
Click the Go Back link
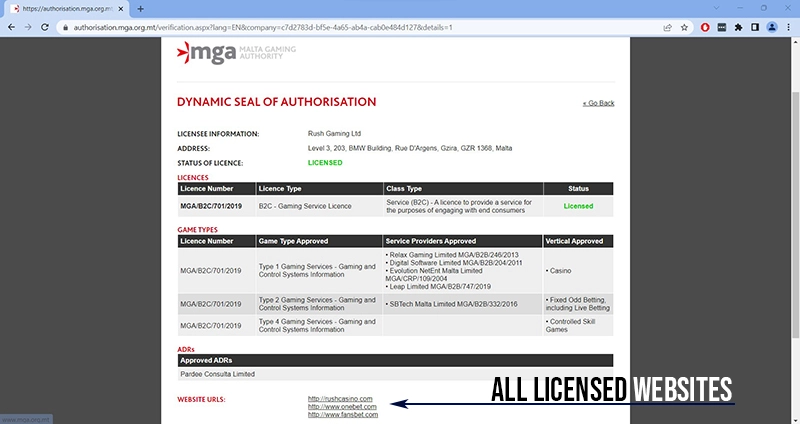click(598, 103)
